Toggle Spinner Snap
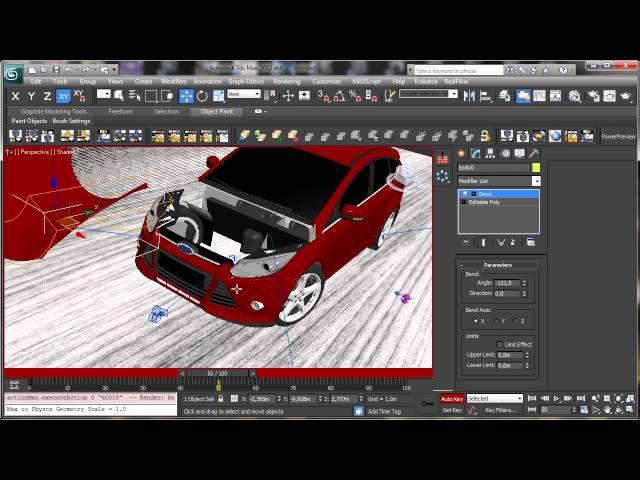The width and height of the screenshot is (640, 480). coord(371,96)
